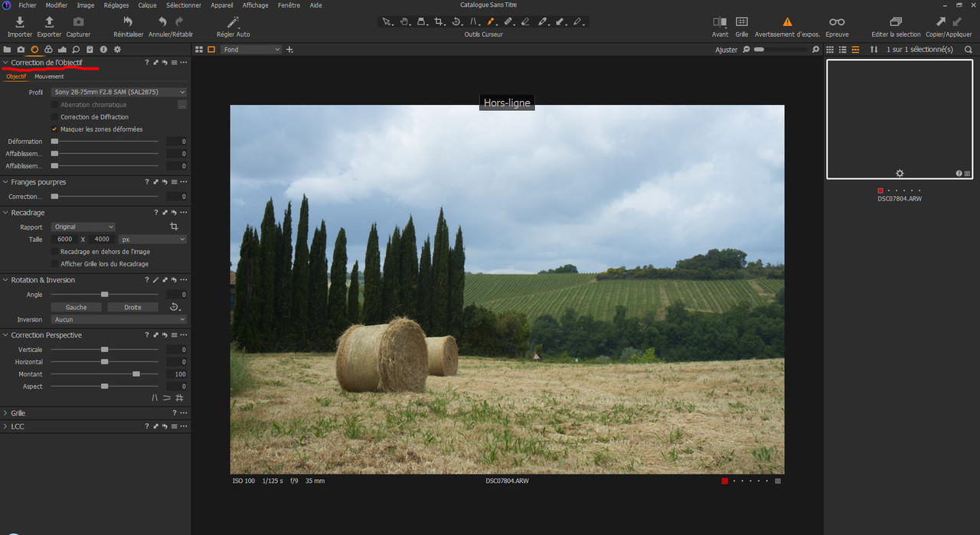Screen dimensions: 980x535
Task: Click the Droite rotation button
Action: pos(132,307)
